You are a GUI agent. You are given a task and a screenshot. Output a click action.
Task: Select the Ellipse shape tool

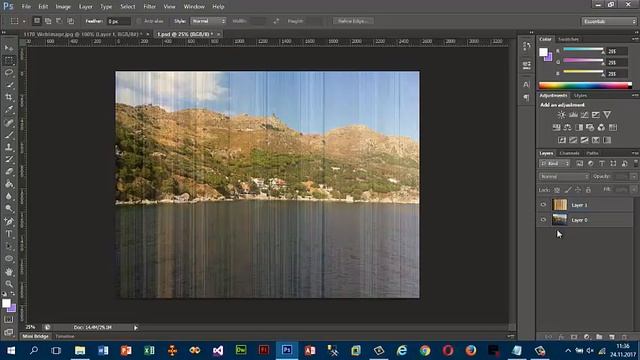click(x=9, y=259)
